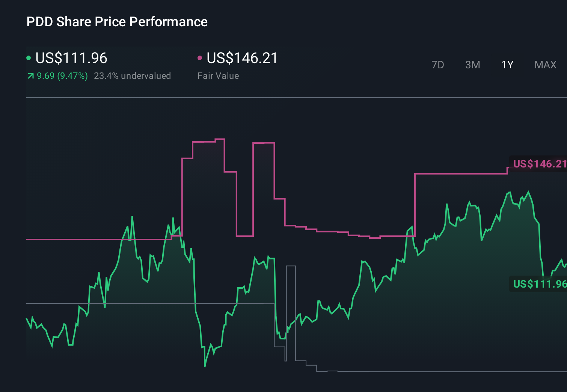The image size is (567, 392).
Task: Switch to the 3M view
Action: [472, 65]
